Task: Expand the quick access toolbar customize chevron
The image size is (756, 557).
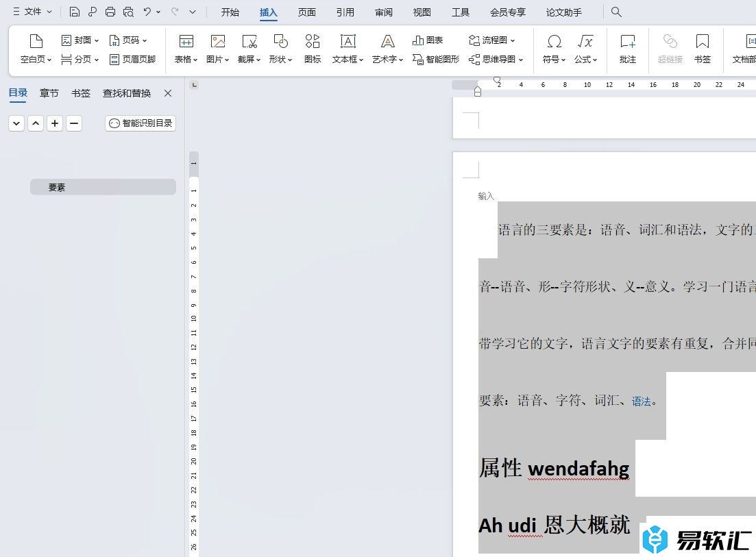Action: click(x=193, y=12)
